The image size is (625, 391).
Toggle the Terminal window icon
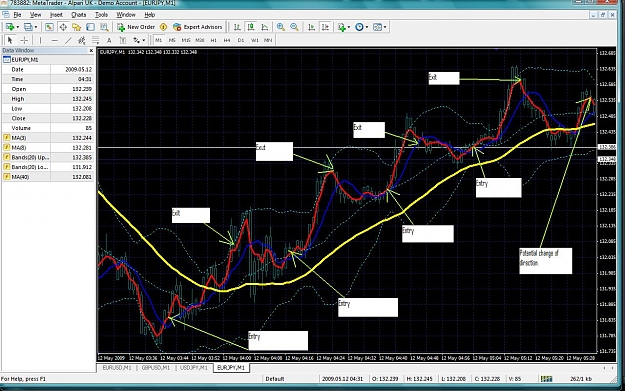[x=90, y=27]
